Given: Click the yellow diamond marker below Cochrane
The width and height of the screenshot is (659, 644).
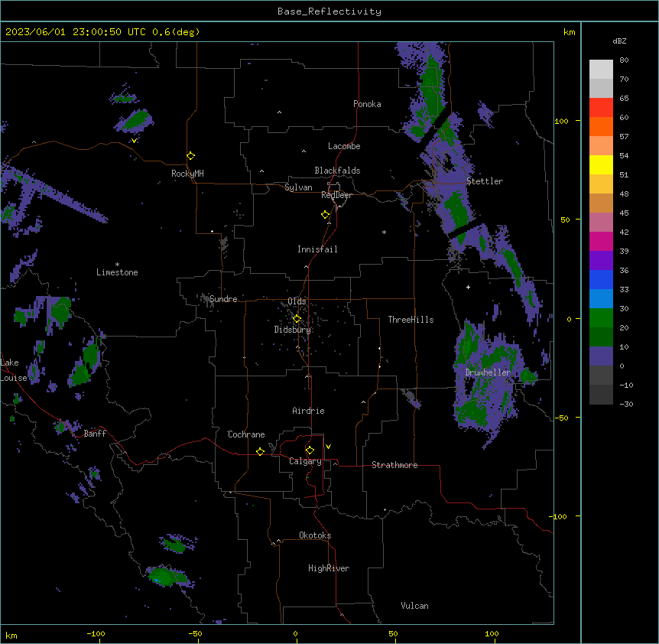Looking at the screenshot, I should (260, 451).
